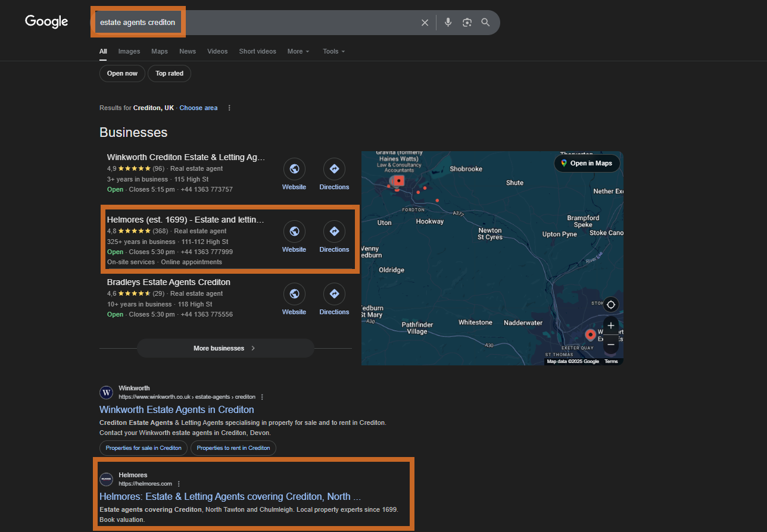
Task: Open Bradleys Estate Agents directions icon
Action: click(334, 294)
